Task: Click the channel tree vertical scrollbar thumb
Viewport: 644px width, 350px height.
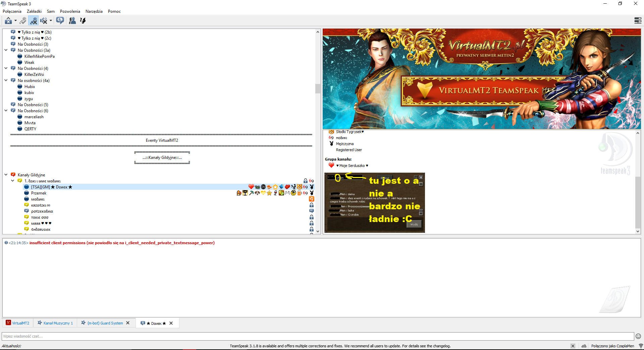Action: tap(318, 88)
